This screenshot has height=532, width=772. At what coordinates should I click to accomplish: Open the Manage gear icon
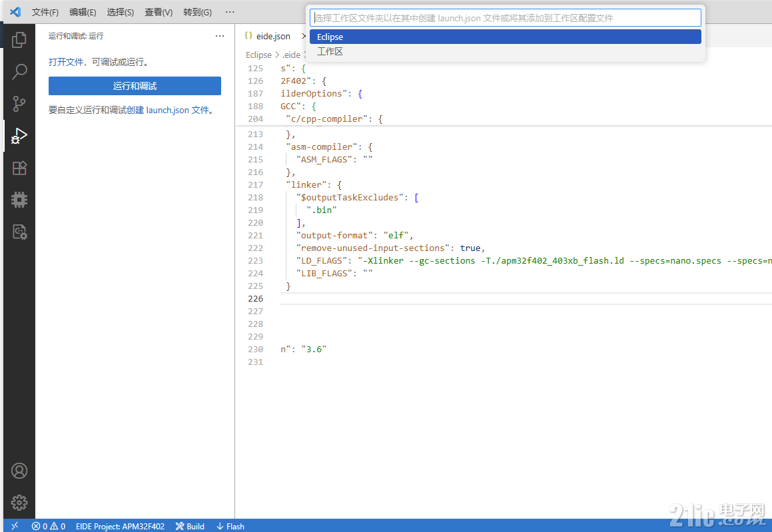pos(19,503)
